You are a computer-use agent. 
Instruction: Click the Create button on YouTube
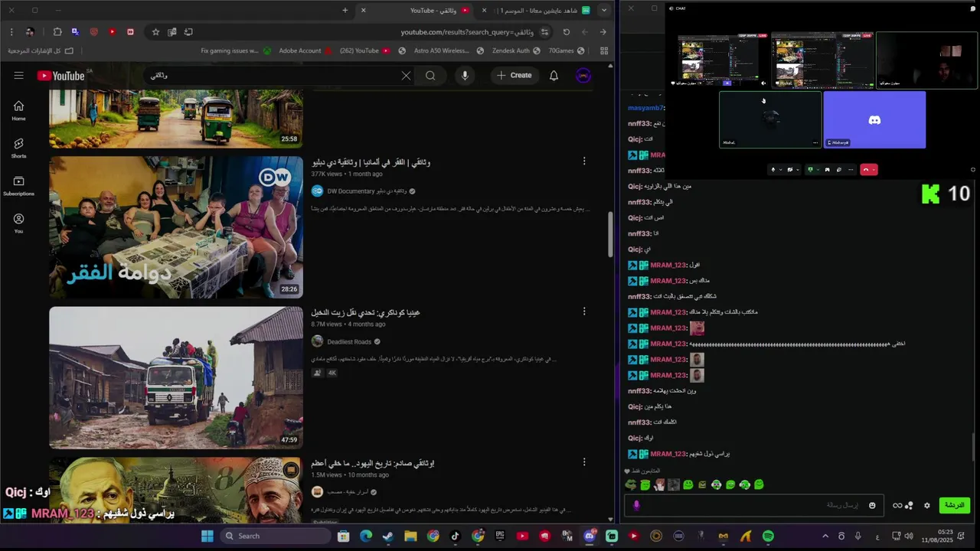pos(514,75)
